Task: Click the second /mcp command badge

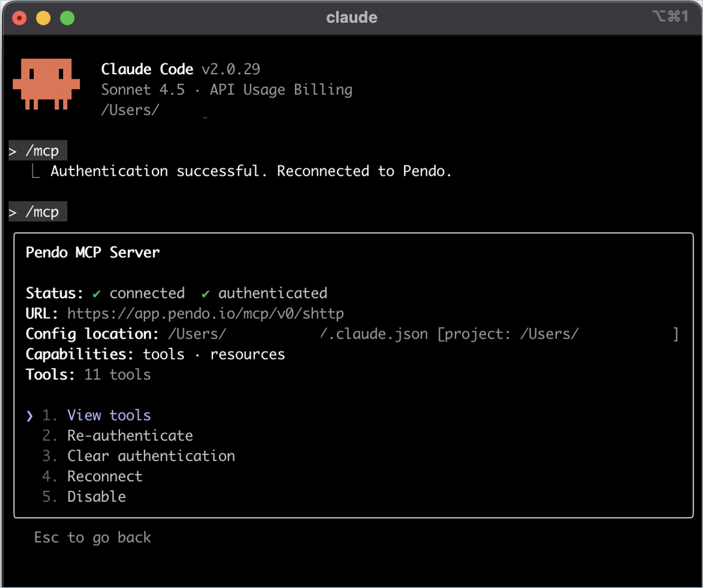Action: tap(37, 211)
